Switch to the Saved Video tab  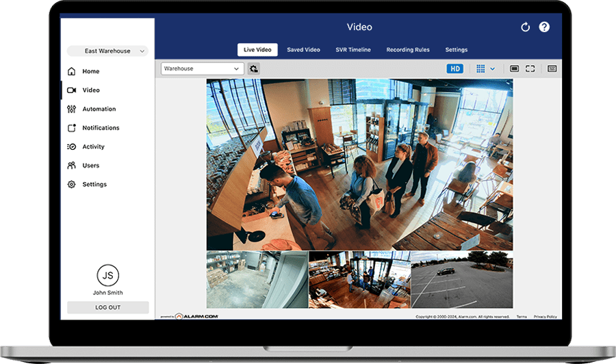[x=303, y=50]
